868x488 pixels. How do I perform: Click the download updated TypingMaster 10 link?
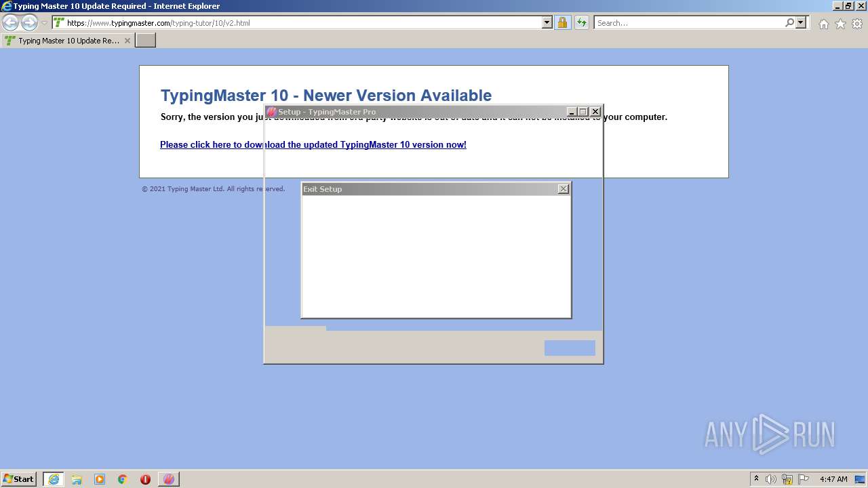point(313,144)
